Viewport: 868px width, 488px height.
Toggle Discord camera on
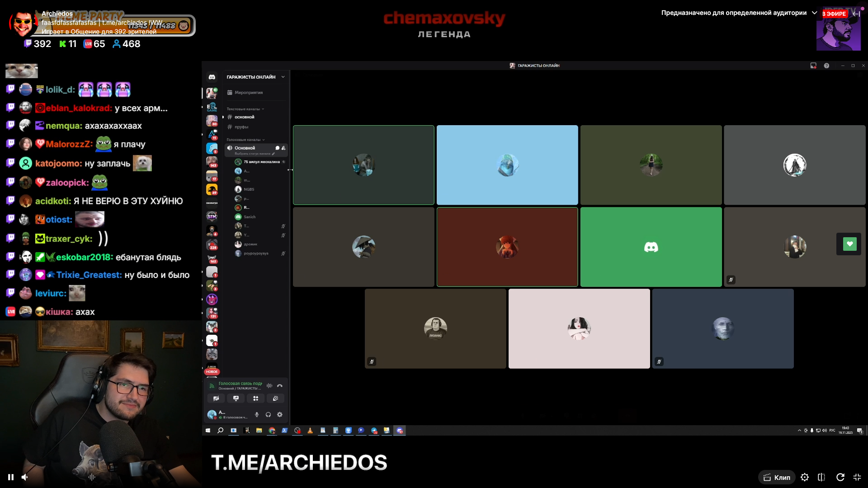216,399
